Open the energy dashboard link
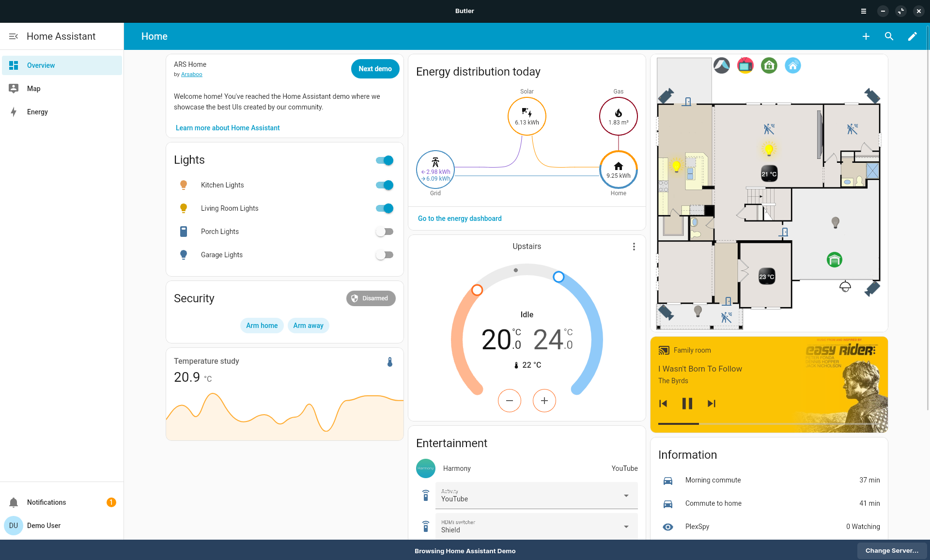The height and width of the screenshot is (560, 930). coord(460,218)
